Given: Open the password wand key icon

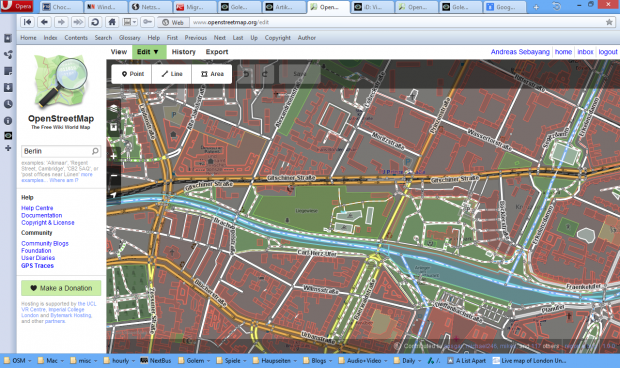Looking at the screenshot, I should point(147,22).
